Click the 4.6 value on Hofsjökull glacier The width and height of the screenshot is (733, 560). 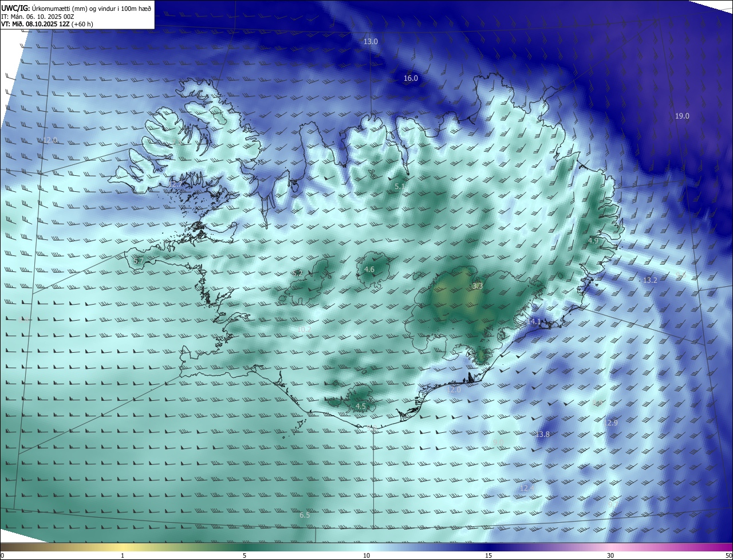369,270
